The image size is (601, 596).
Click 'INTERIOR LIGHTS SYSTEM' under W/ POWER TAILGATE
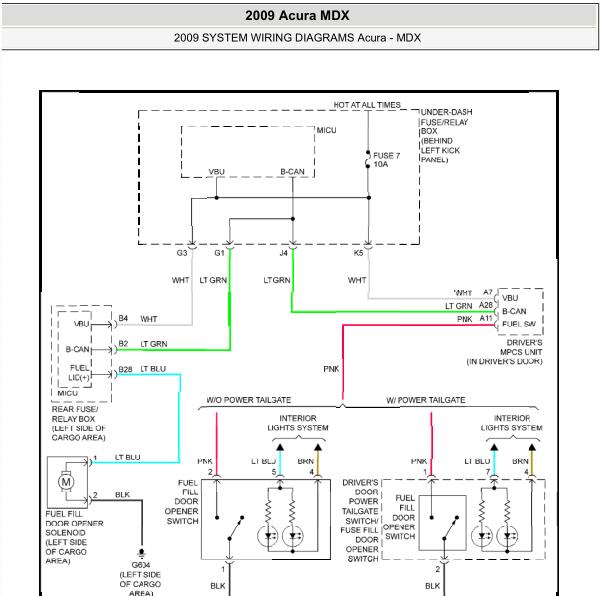512,423
